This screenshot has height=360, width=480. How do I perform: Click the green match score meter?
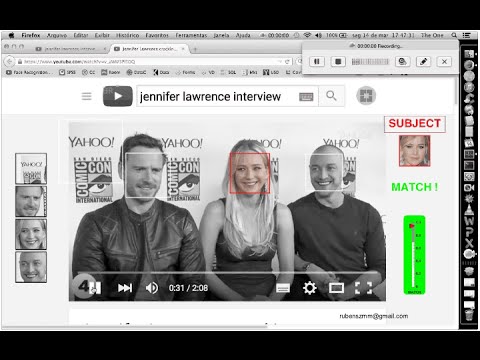tap(414, 255)
